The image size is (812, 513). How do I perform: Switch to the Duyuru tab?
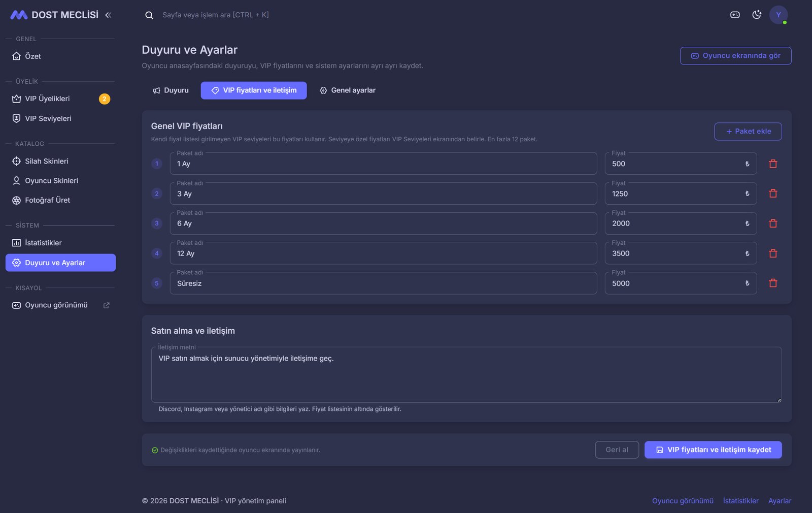click(x=171, y=90)
